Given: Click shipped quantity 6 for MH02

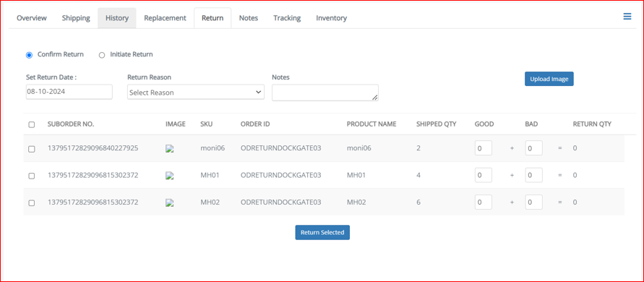Looking at the screenshot, I should [418, 202].
